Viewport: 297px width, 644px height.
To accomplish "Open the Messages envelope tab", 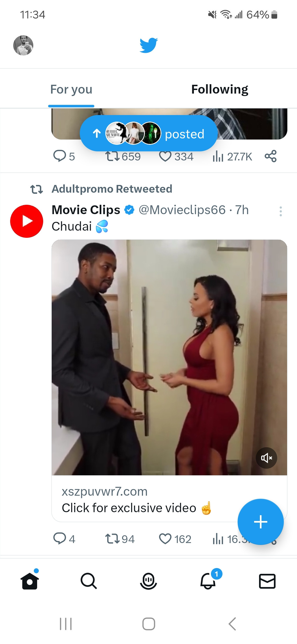I will click(x=267, y=581).
